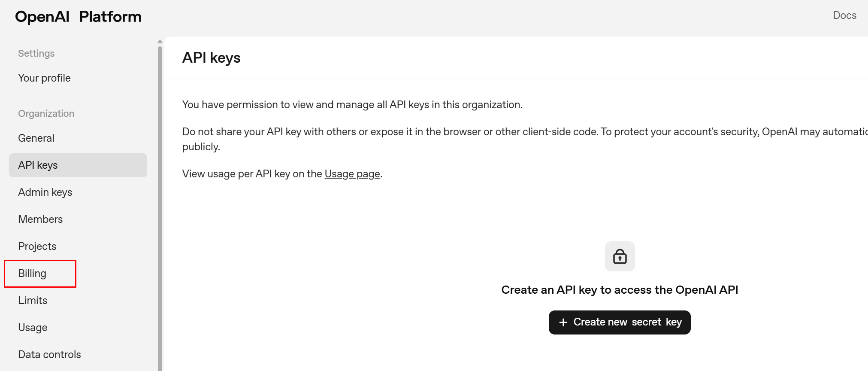868x371 pixels.
Task: Open Your profile settings
Action: tap(44, 78)
